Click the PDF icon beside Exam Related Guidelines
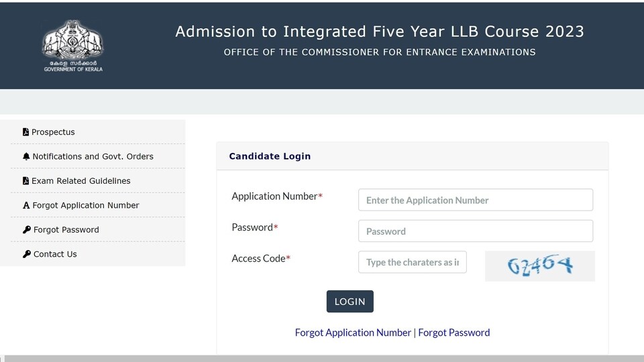644x362 pixels. point(26,180)
